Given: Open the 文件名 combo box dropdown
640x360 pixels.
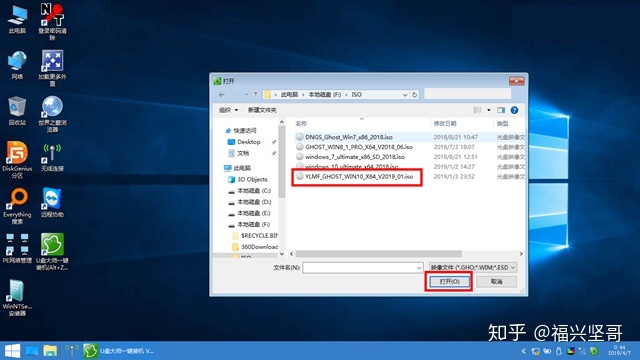Looking at the screenshot, I should pyautogui.click(x=419, y=268).
